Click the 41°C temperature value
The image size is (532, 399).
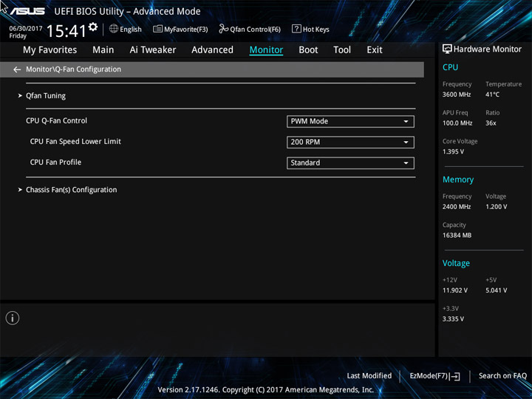[492, 95]
